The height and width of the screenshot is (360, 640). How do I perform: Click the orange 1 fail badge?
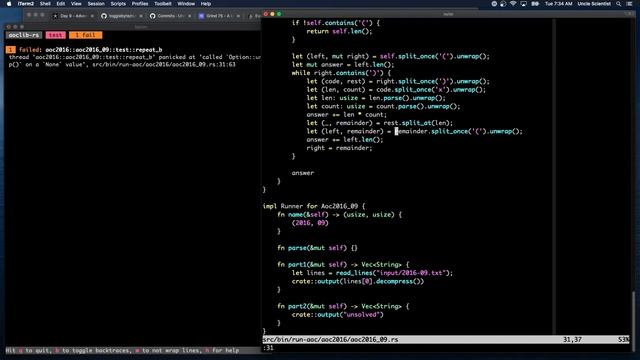pyautogui.click(x=85, y=35)
